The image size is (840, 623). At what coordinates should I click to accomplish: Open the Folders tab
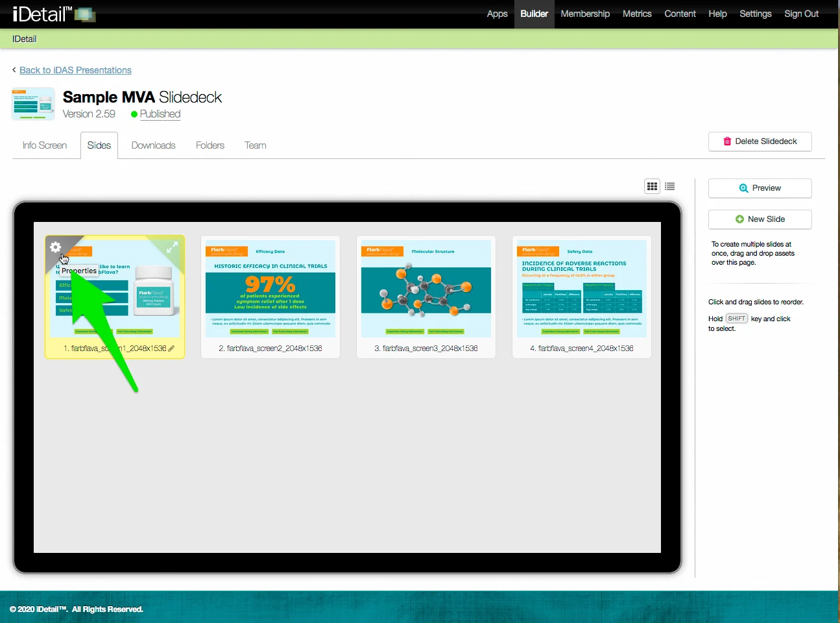coord(210,145)
